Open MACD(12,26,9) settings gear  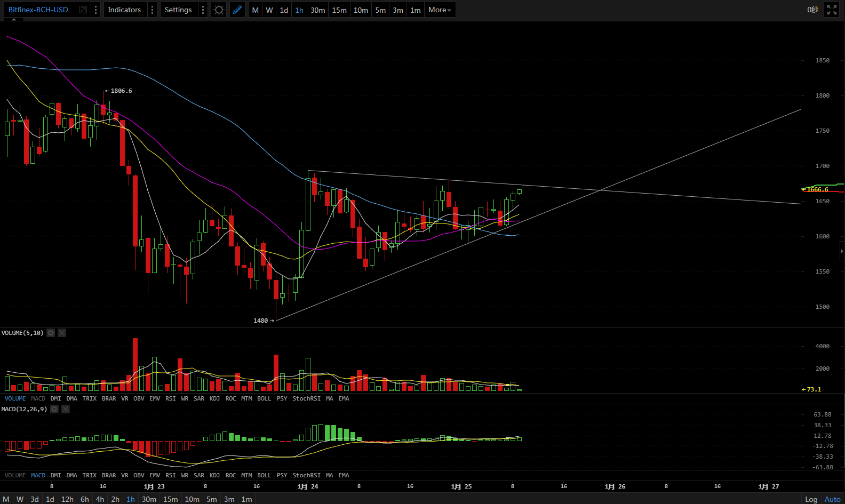(x=54, y=409)
